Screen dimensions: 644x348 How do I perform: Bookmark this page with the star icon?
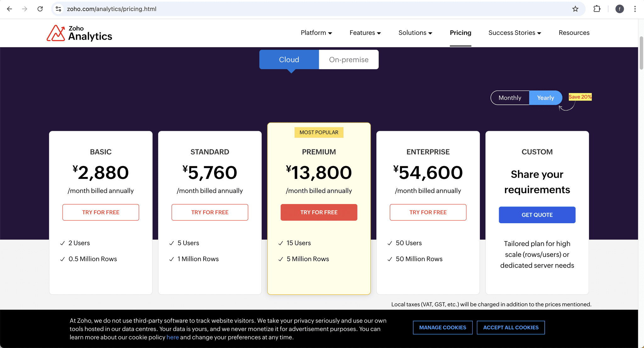[x=575, y=9]
